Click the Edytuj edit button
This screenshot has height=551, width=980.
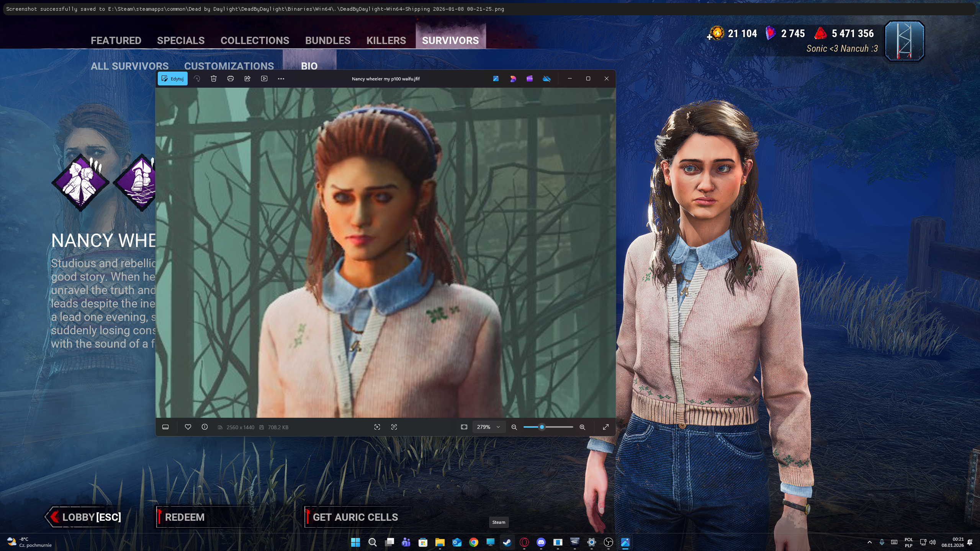tap(173, 78)
